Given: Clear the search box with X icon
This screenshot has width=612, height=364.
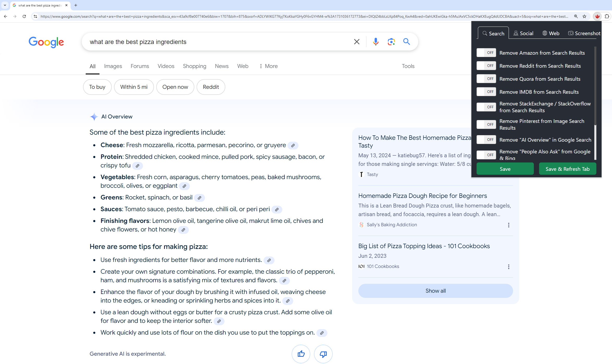Looking at the screenshot, I should tap(357, 42).
